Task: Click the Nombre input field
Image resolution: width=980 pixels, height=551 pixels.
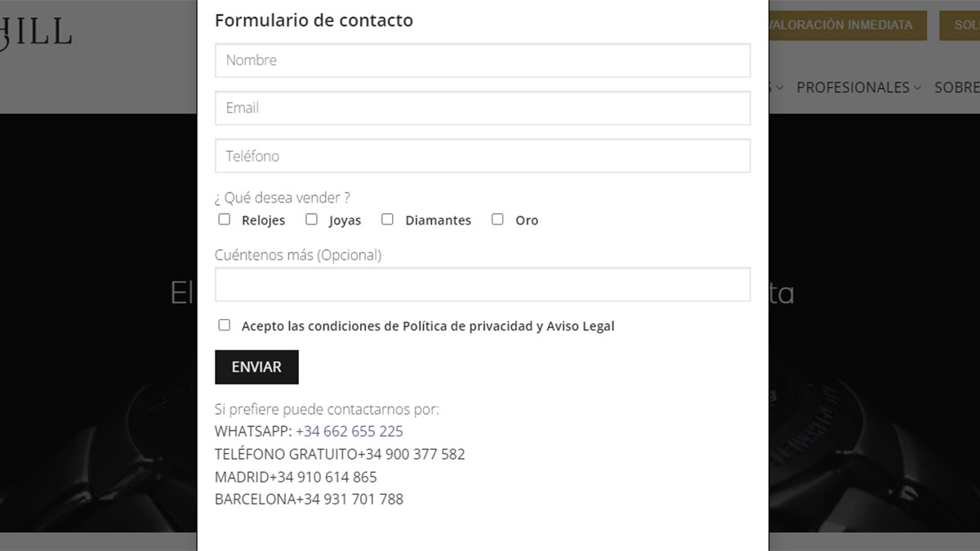Action: (482, 60)
